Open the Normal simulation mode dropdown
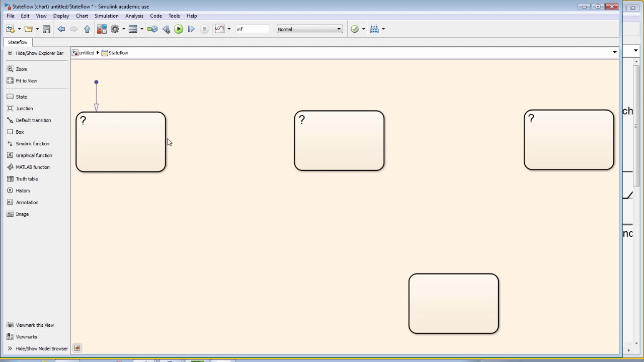The width and height of the screenshot is (644, 362). [309, 29]
